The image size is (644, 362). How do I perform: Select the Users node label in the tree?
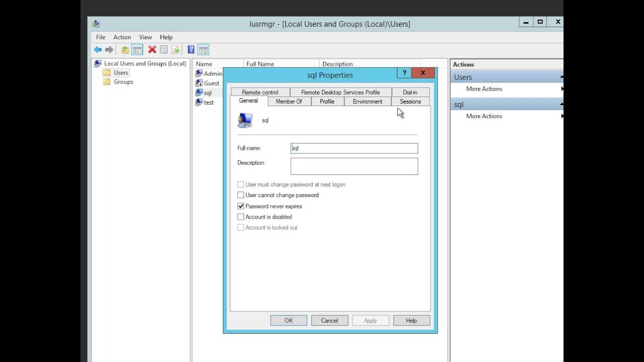point(121,73)
